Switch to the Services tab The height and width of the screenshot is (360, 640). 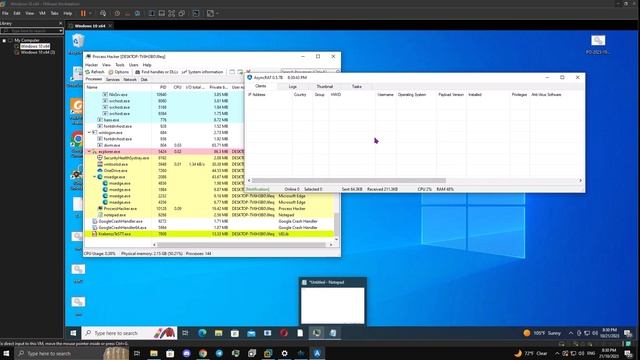point(113,80)
